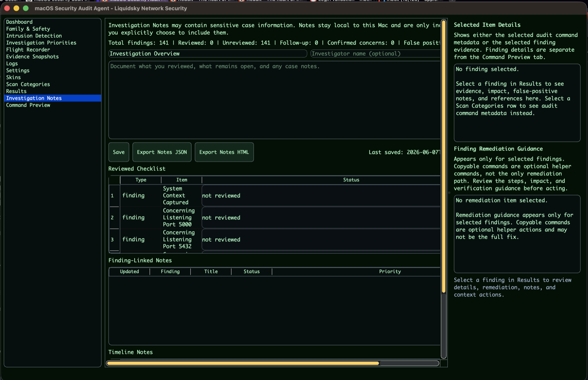Open the Dashboard section
This screenshot has width=588, height=380.
(x=53, y=22)
